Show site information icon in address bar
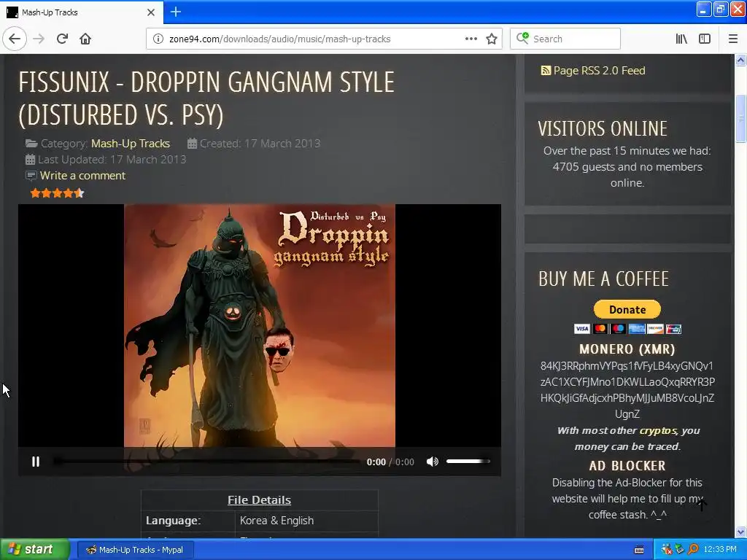 click(x=158, y=39)
